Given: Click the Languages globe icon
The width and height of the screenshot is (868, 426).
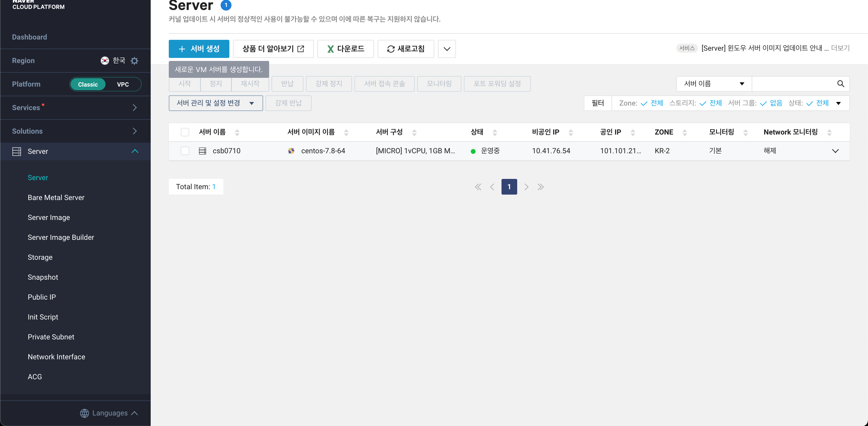Looking at the screenshot, I should coord(84,413).
